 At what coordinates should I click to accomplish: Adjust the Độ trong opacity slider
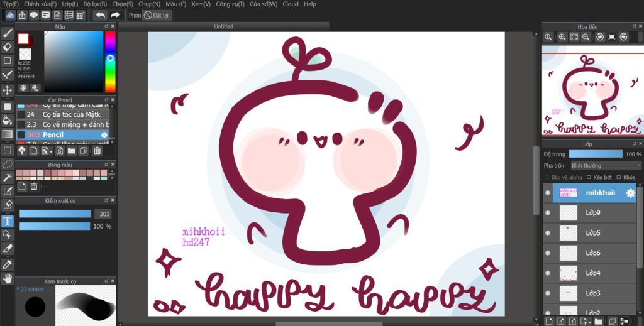(x=596, y=154)
